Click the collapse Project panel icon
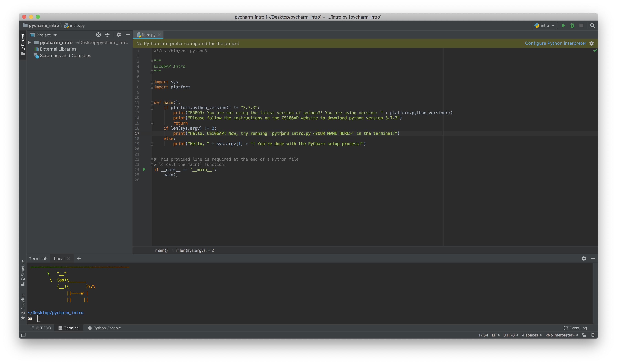This screenshot has height=364, width=617. pyautogui.click(x=127, y=35)
